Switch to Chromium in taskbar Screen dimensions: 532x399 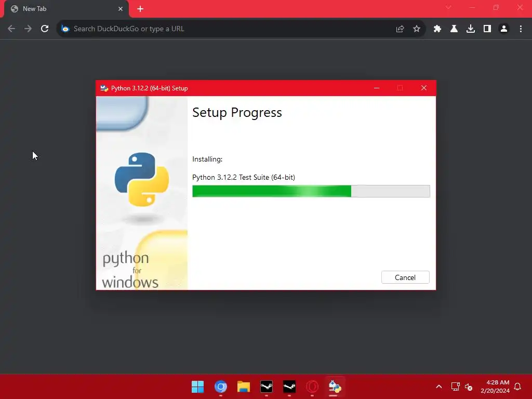tap(221, 387)
